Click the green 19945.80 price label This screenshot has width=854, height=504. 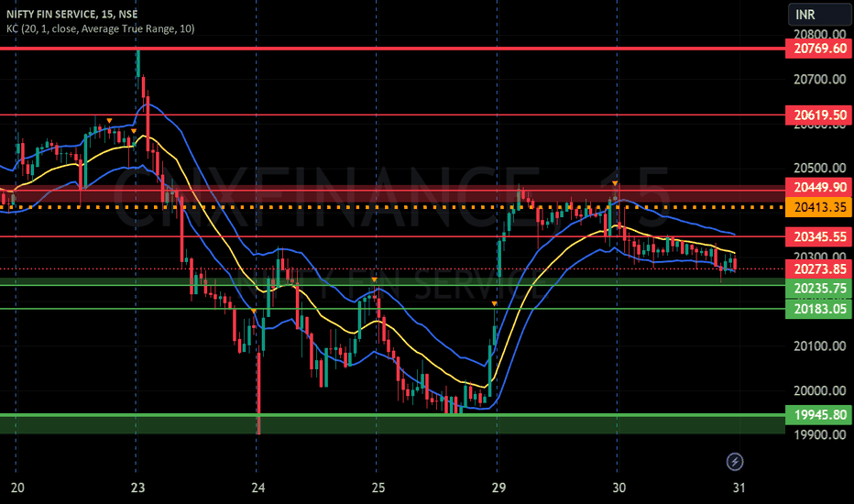click(819, 415)
